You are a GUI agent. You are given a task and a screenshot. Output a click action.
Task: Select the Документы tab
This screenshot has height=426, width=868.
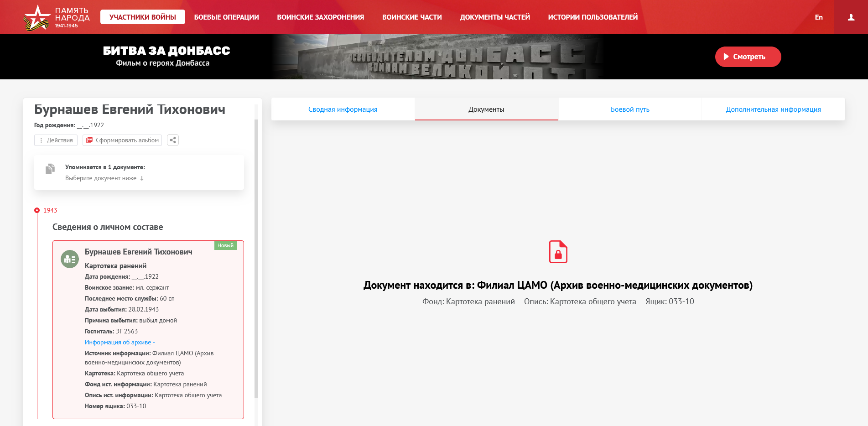[x=486, y=109]
